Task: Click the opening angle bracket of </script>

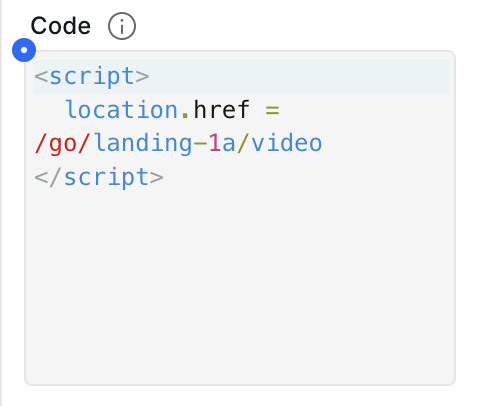Action: [41, 178]
